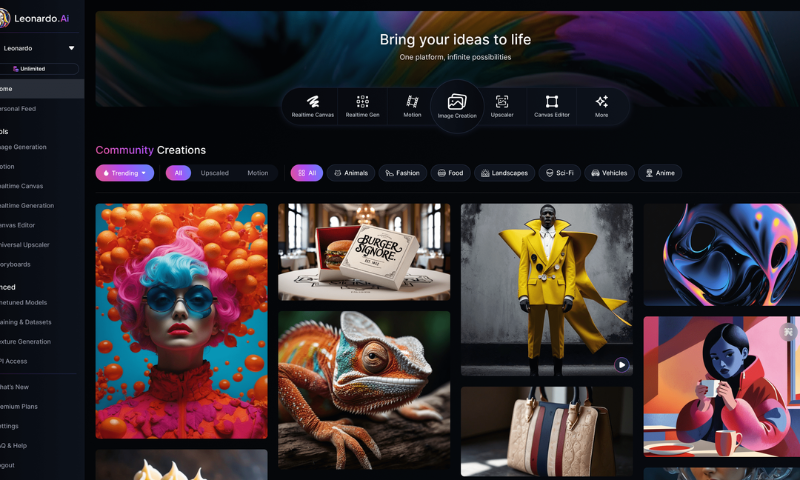Image resolution: width=800 pixels, height=480 pixels.
Task: Open the Realtime Canvas tool icon
Action: coord(313,102)
